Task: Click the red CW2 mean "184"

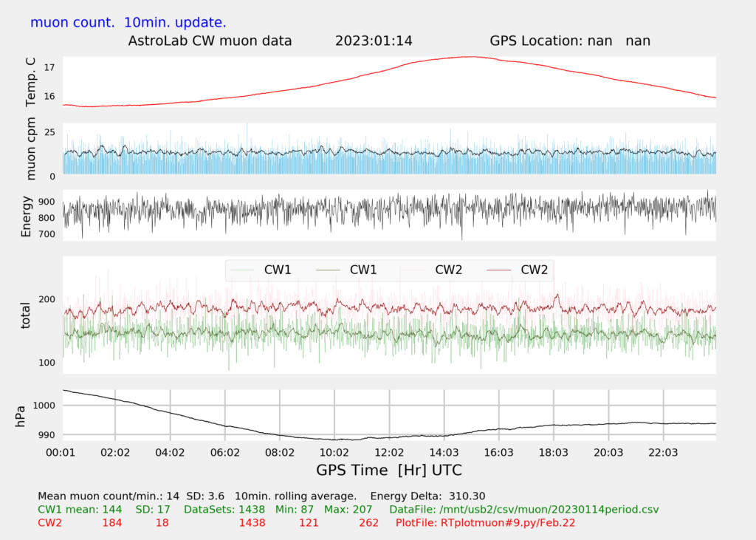Action: point(112,523)
